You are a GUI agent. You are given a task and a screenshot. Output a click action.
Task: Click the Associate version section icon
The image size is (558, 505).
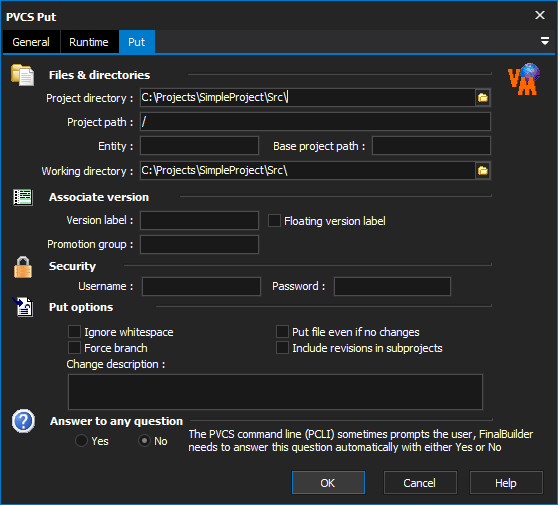point(23,197)
